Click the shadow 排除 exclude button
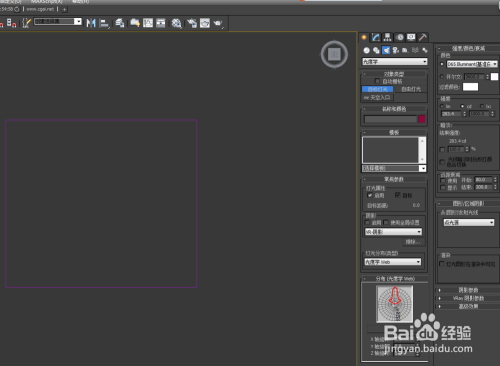 (413, 242)
